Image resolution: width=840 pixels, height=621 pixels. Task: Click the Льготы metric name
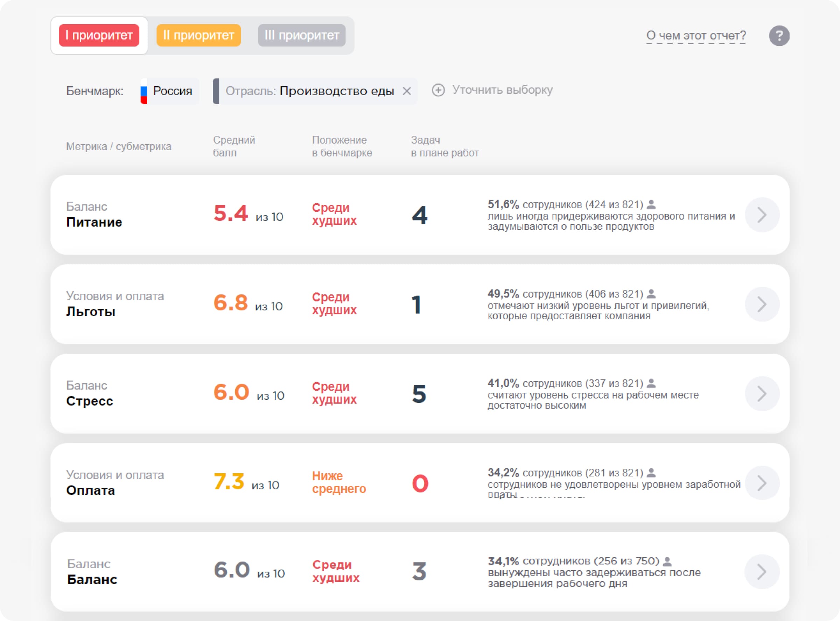pyautogui.click(x=91, y=312)
